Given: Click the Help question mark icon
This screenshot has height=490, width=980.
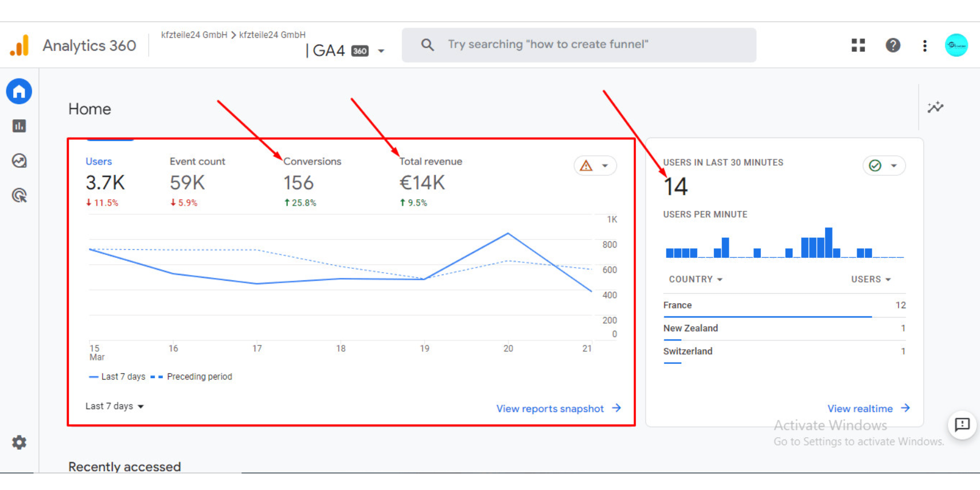Looking at the screenshot, I should coord(892,45).
